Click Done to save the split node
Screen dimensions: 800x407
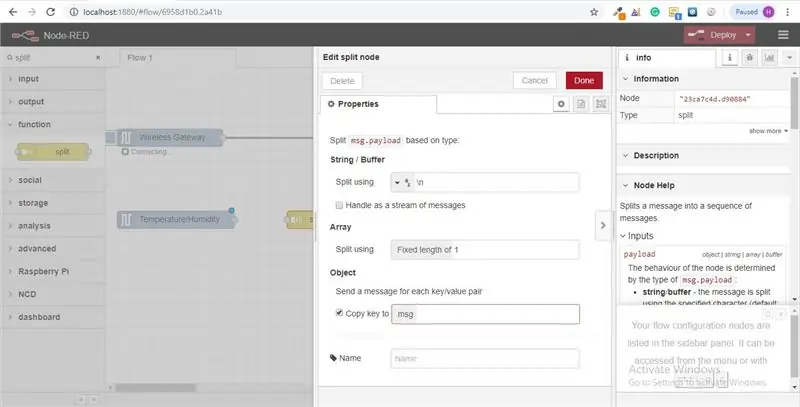pos(584,81)
